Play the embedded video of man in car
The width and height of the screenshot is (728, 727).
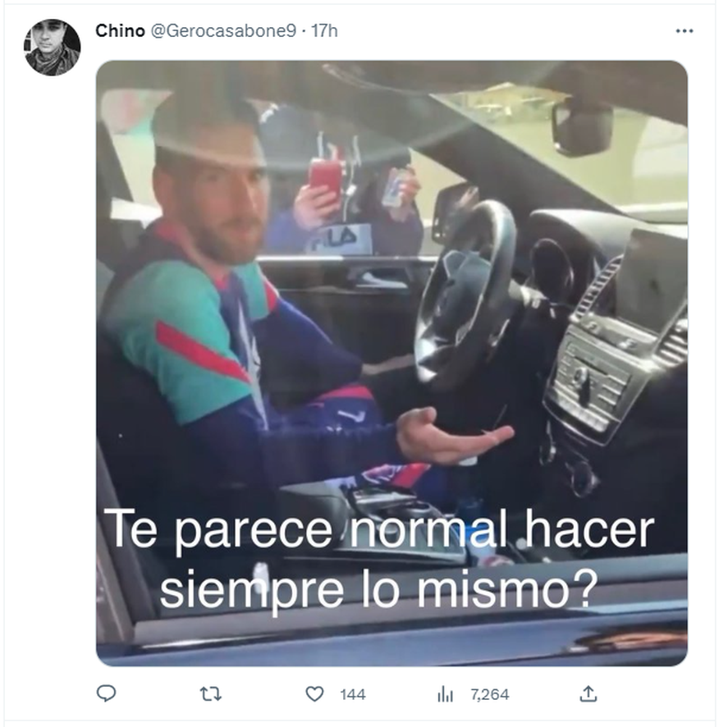pos(391,363)
